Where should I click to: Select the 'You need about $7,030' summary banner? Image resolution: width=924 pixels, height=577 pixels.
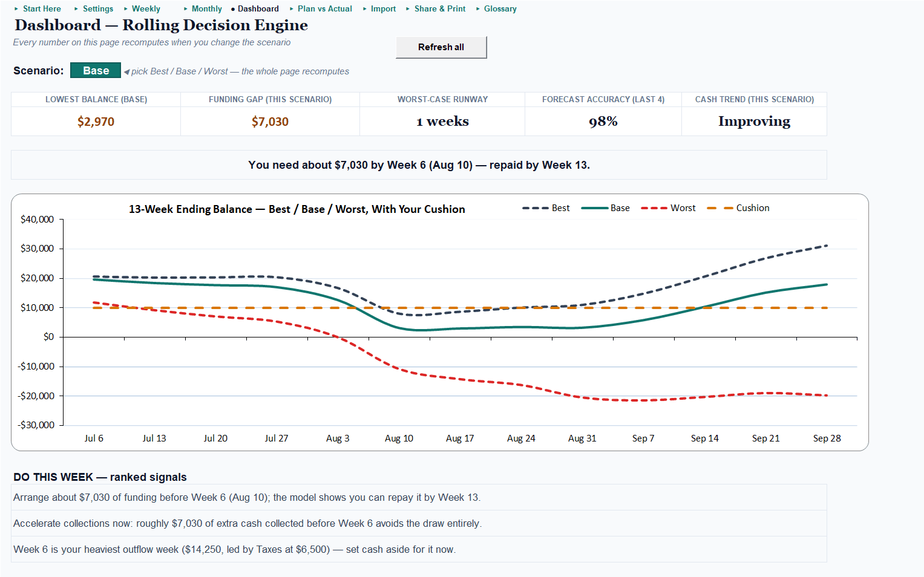tap(419, 165)
